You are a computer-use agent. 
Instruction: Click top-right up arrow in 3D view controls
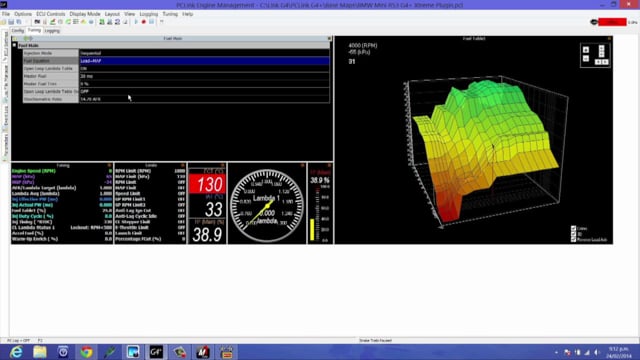click(601, 48)
